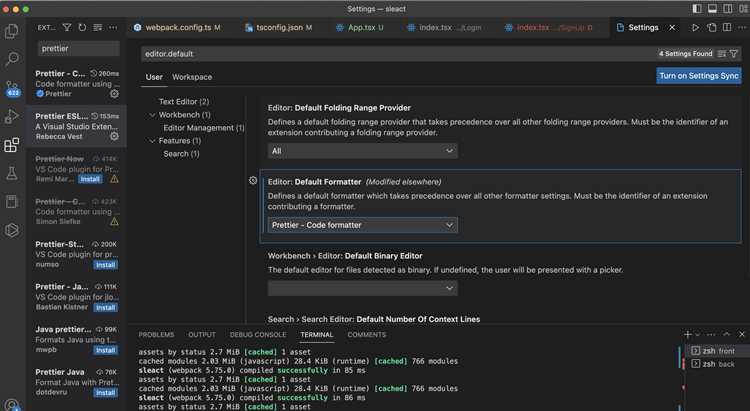Viewport: 750px width, 411px height.
Task: Select Text Editor (2) in settings tree
Action: [184, 101]
